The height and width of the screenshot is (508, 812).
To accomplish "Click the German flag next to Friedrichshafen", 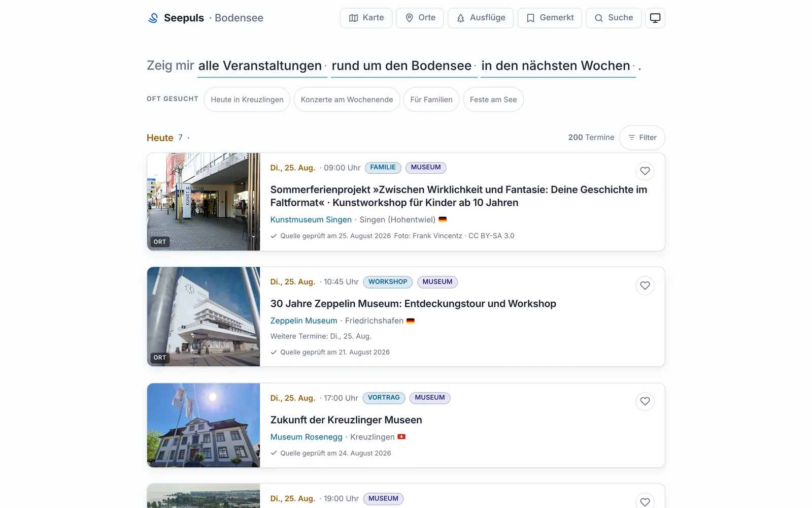I will point(411,321).
